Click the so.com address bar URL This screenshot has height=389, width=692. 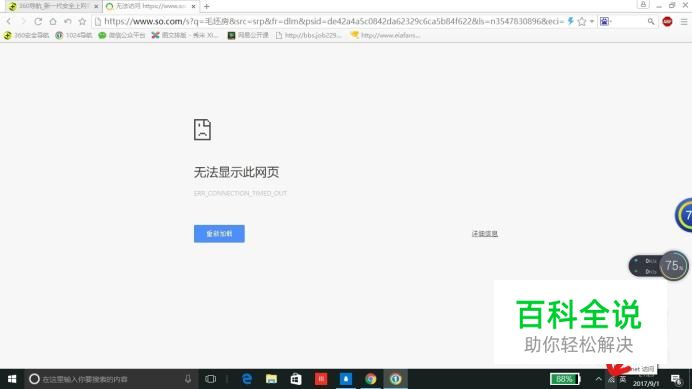(x=334, y=21)
